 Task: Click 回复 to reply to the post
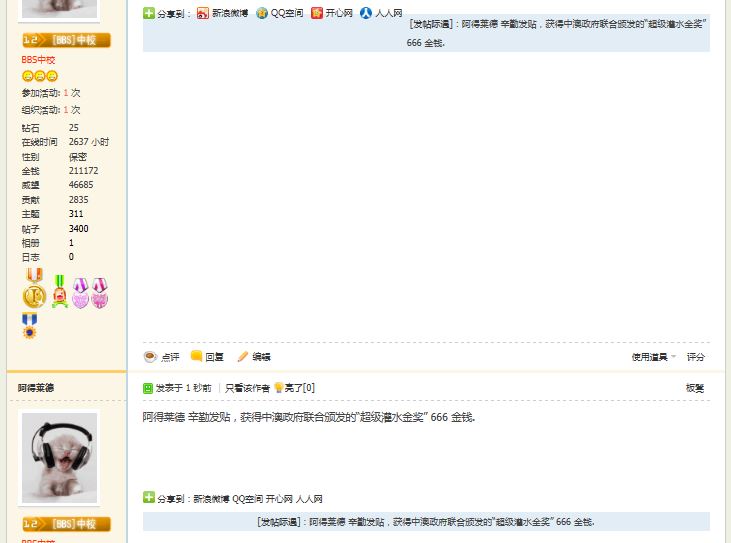pos(208,357)
